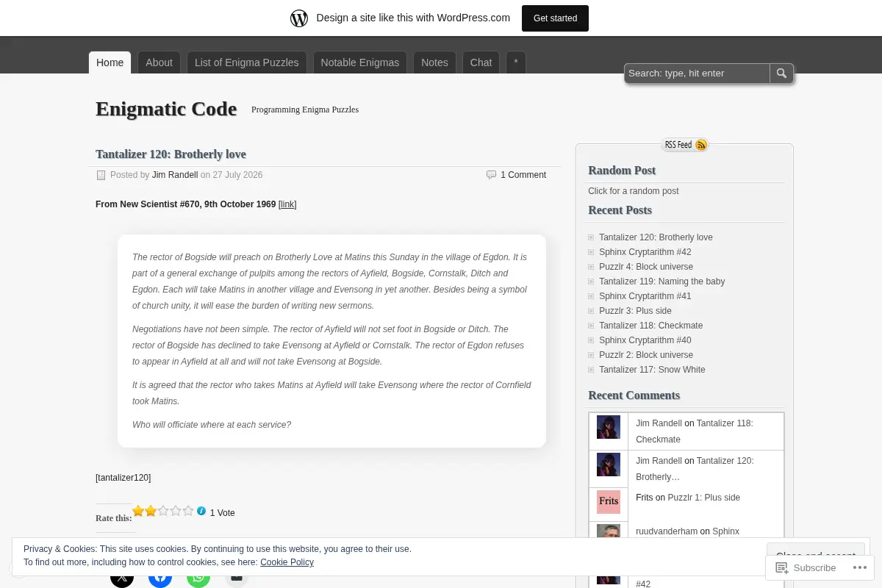882x588 pixels.
Task: Click commenter name ruudvanderham
Action: 667,531
